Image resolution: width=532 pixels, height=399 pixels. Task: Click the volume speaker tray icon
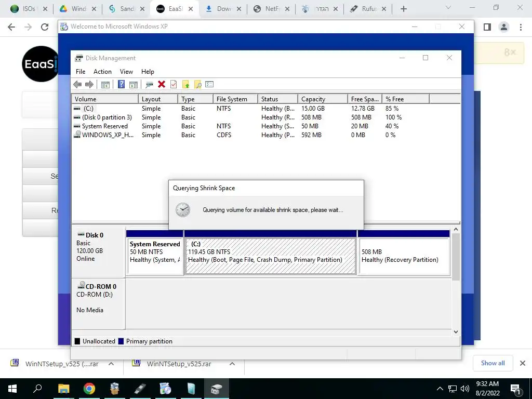point(465,389)
